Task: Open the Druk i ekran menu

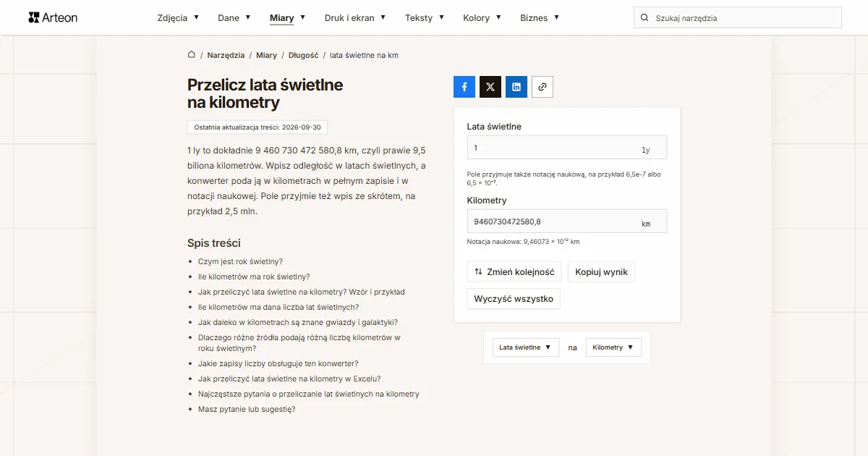Action: pos(355,18)
